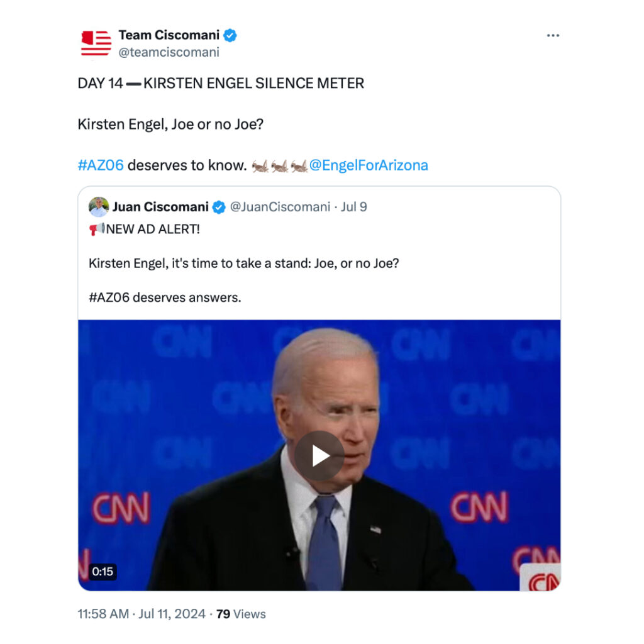Click verified badge next to Juan Ciscomani
This screenshot has height=644, width=644.
[x=219, y=207]
